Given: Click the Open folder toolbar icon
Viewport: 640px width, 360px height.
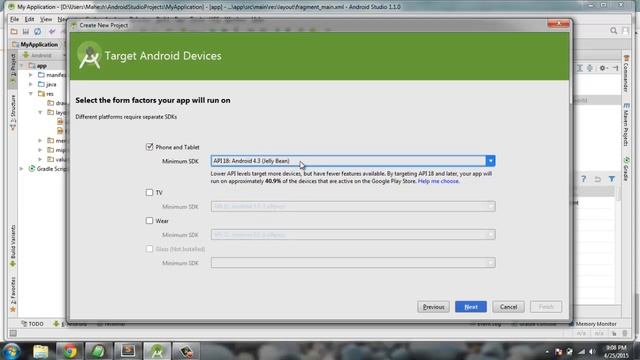Looking at the screenshot, I should click(x=14, y=31).
